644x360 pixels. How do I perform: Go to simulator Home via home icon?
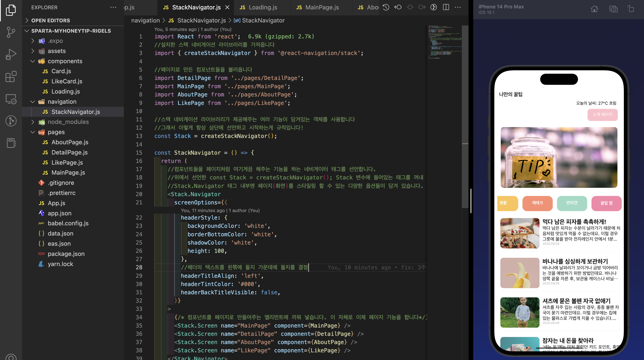594,9
